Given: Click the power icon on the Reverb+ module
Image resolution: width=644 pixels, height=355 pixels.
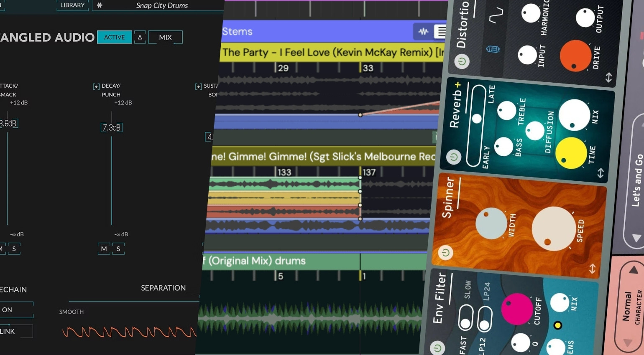Looking at the screenshot, I should 453,157.
